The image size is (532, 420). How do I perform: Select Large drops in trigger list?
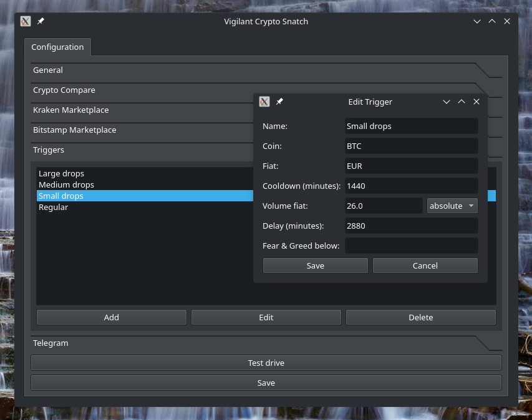coord(61,174)
